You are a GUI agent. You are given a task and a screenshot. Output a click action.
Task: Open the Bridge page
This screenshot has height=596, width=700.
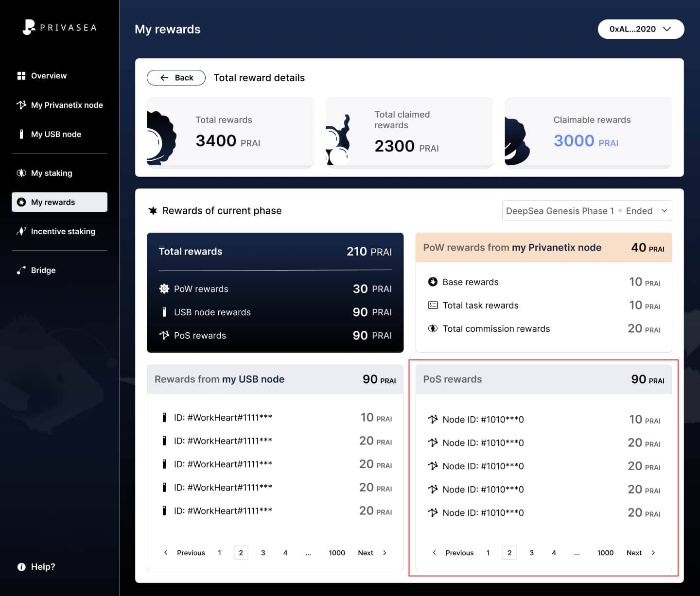pyautogui.click(x=59, y=270)
